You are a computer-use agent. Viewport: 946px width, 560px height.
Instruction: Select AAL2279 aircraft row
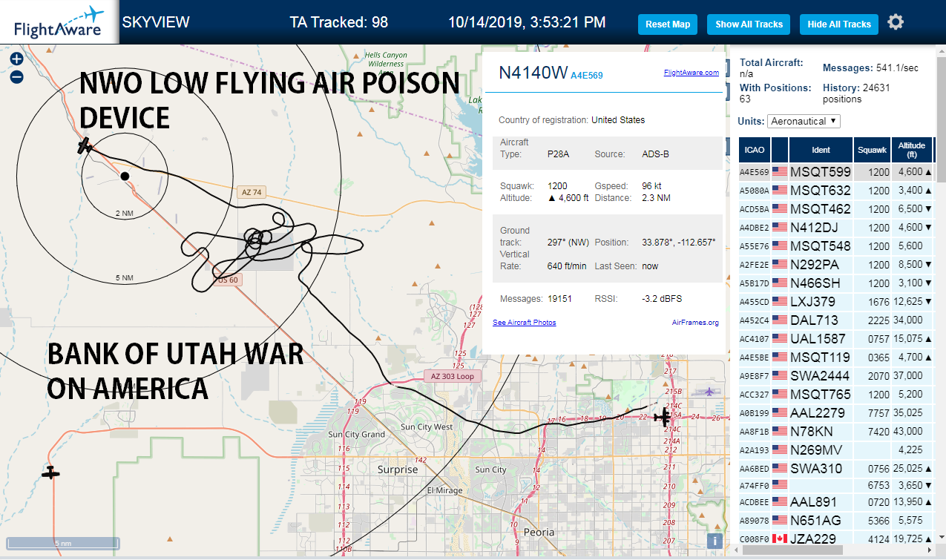(835, 413)
